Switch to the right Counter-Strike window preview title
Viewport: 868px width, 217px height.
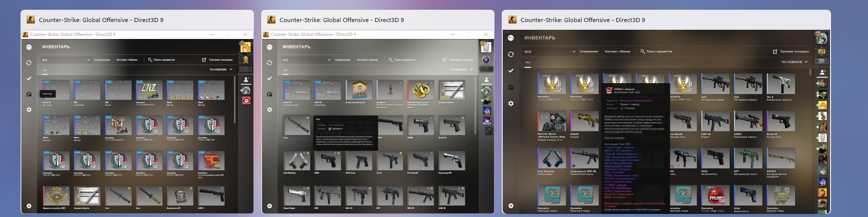(583, 20)
